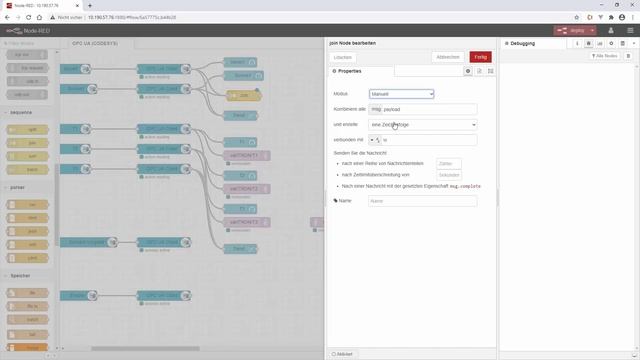Click the horizontal workspace scrollbar
The width and height of the screenshot is (640, 360).
pos(145,349)
